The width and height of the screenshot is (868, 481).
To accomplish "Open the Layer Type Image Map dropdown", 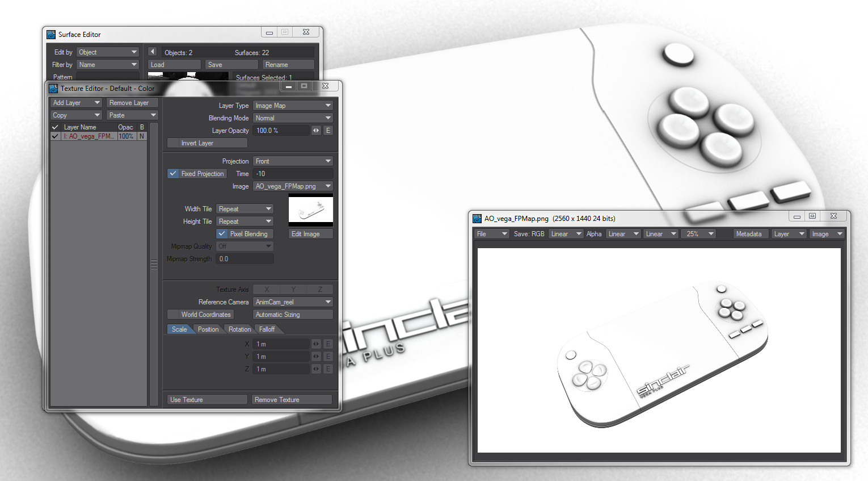I will 293,106.
